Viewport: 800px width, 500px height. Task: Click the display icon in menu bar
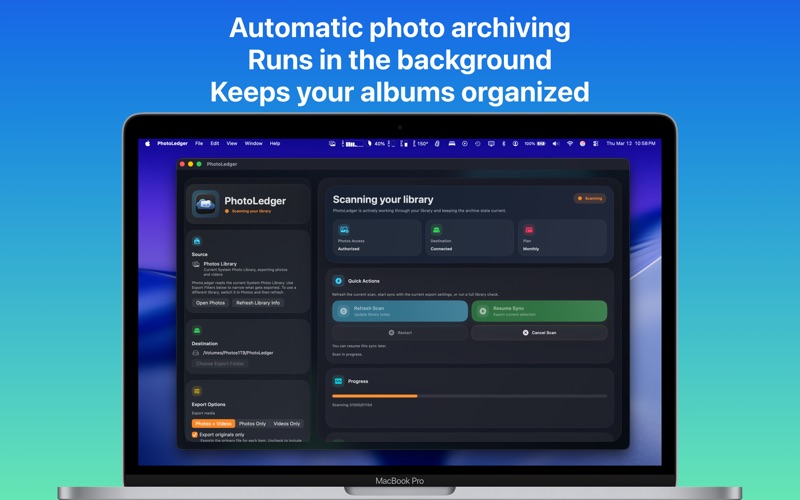tap(491, 144)
